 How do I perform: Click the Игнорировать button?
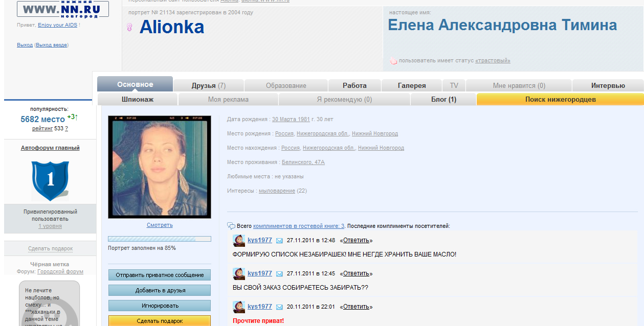point(160,306)
